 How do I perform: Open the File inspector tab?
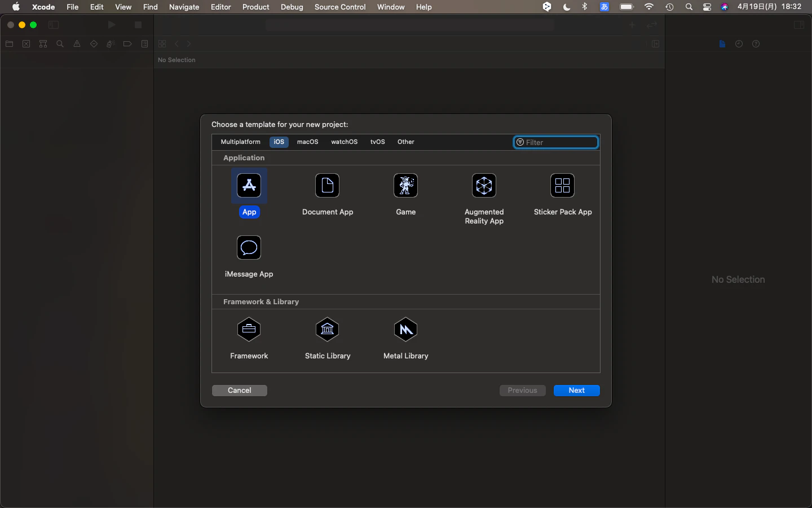(722, 44)
